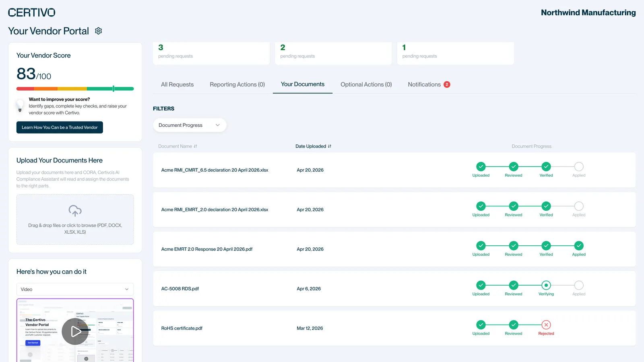Image resolution: width=644 pixels, height=362 pixels.
Task: Select the Your Documents tab
Action: tap(303, 84)
